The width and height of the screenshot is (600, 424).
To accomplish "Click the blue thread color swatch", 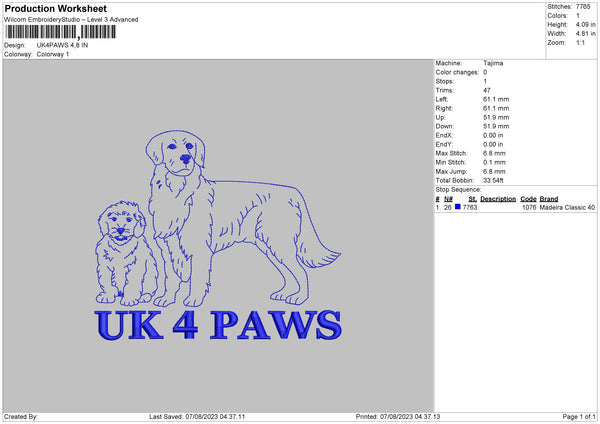I will (x=458, y=207).
